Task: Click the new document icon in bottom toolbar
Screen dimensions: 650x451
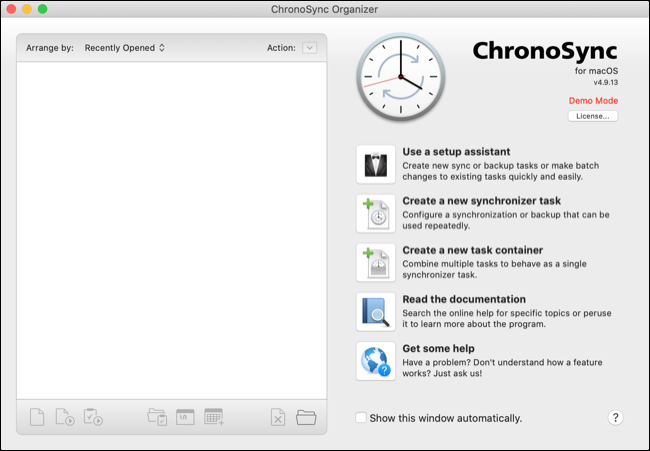Action: coord(37,417)
